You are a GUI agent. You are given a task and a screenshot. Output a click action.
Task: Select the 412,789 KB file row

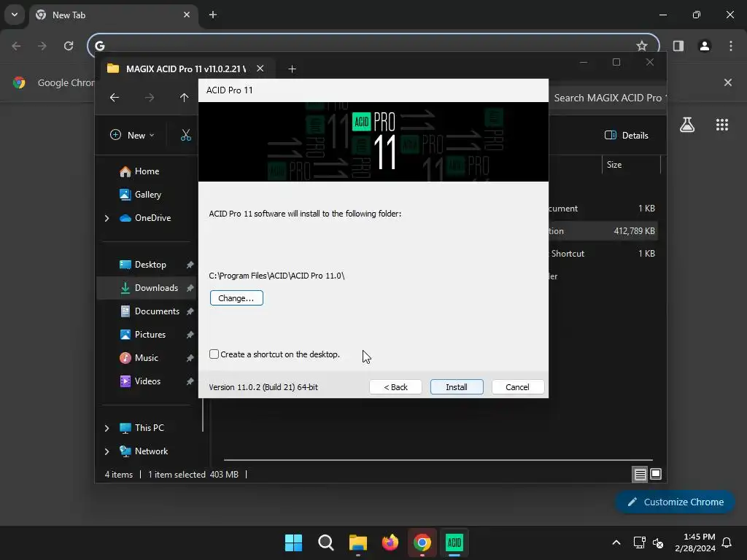603,231
